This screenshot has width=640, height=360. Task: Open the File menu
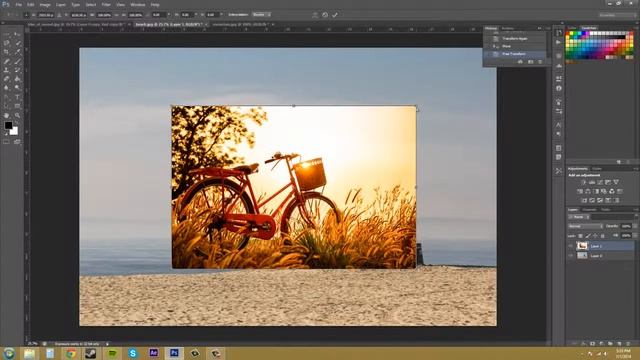click(18, 4)
